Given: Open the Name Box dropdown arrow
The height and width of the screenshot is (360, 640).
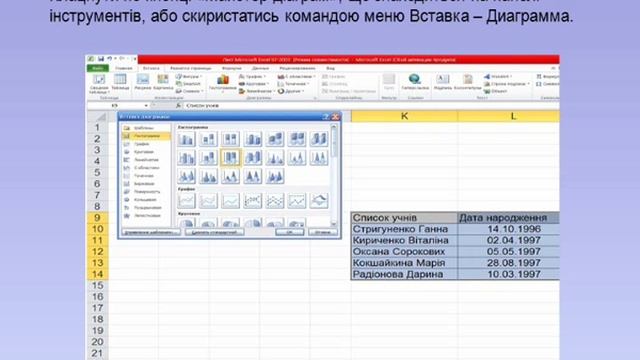Looking at the screenshot, I should (x=146, y=106).
